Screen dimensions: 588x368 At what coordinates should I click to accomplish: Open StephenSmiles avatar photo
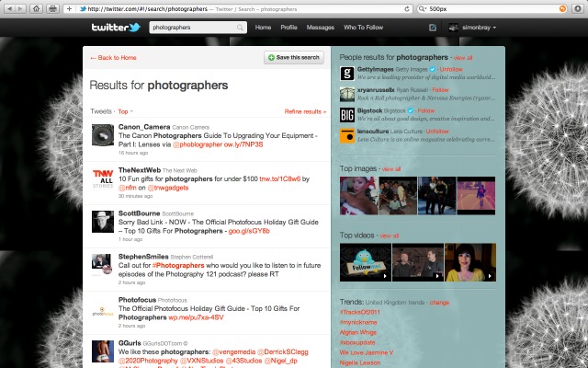tap(103, 265)
